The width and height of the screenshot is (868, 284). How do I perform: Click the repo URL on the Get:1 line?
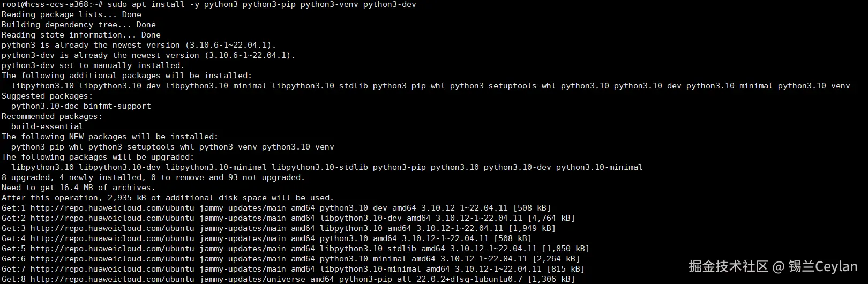tap(112, 208)
